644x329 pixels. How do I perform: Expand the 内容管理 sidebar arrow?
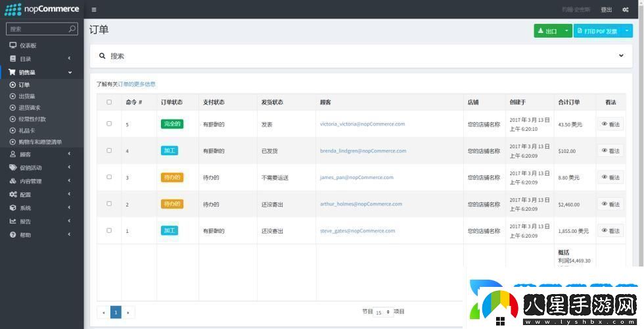tap(70, 180)
